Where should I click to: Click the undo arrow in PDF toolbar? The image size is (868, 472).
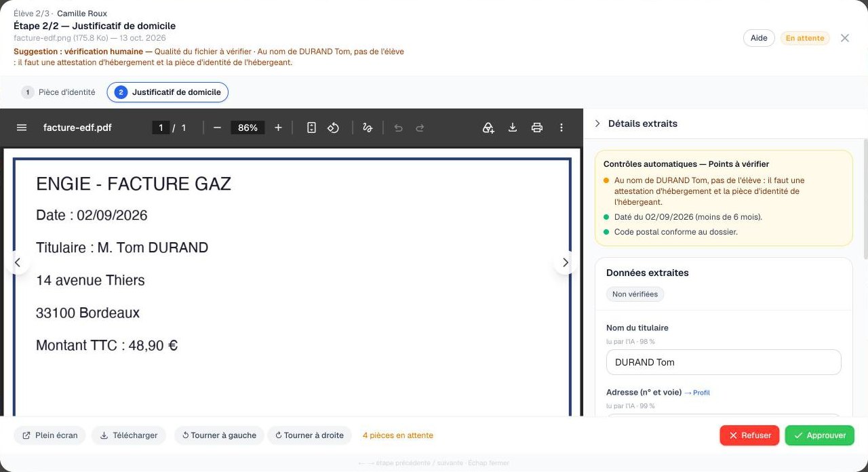coord(398,127)
